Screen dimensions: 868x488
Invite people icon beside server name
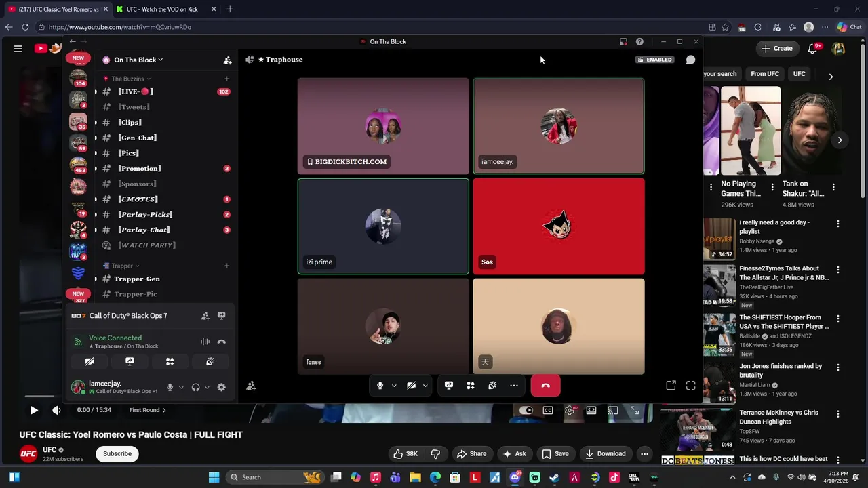tap(227, 60)
